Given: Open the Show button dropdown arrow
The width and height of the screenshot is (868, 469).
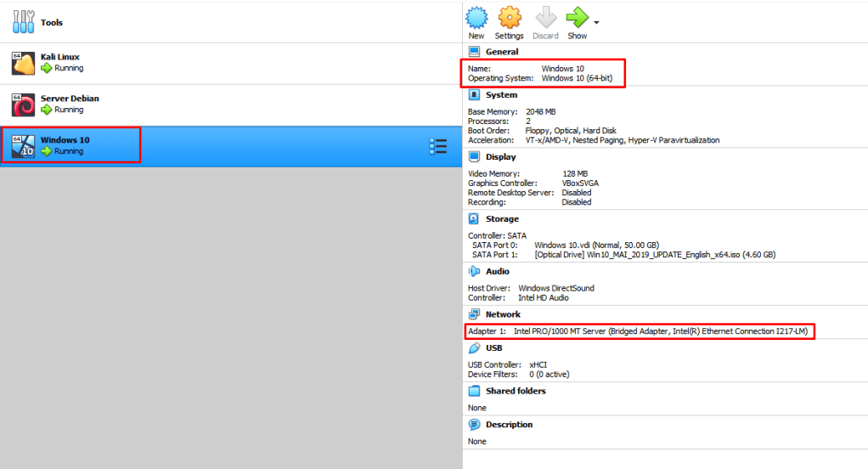Looking at the screenshot, I should click(x=596, y=22).
